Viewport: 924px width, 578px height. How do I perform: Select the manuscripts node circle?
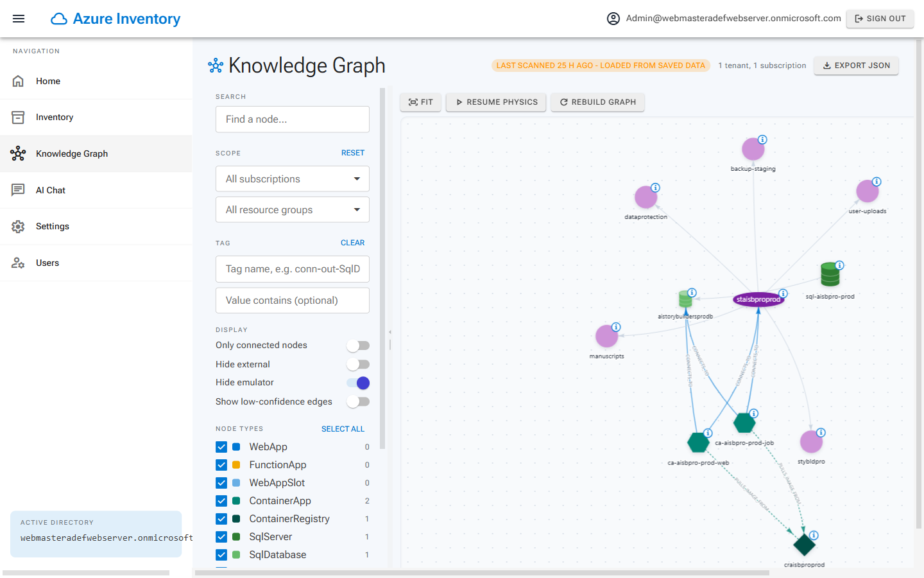coord(606,336)
